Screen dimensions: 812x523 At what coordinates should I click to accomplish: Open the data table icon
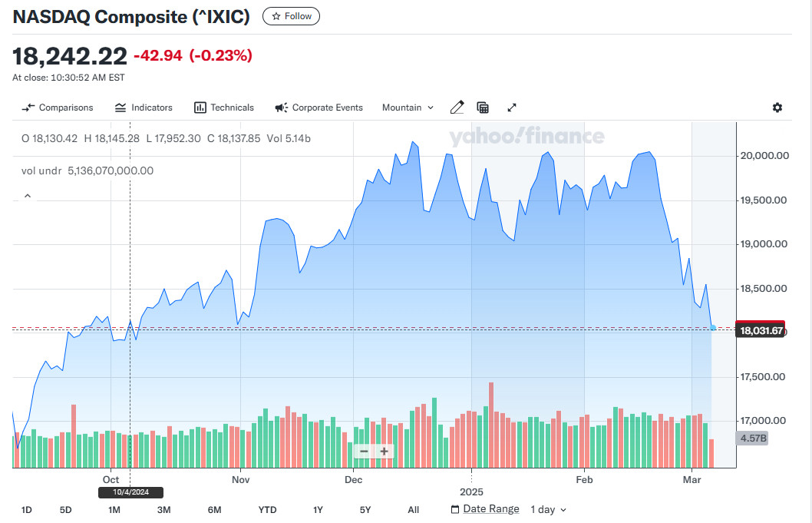pyautogui.click(x=483, y=108)
